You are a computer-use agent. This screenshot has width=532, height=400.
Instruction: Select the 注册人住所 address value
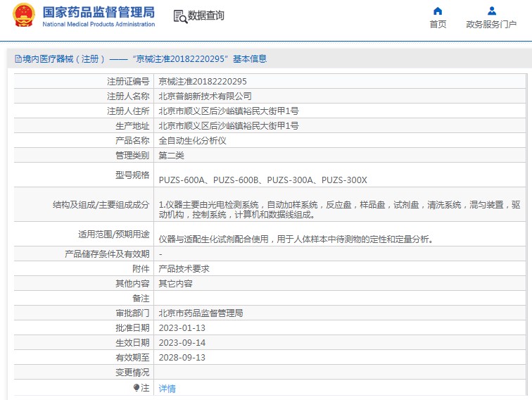tap(228, 111)
